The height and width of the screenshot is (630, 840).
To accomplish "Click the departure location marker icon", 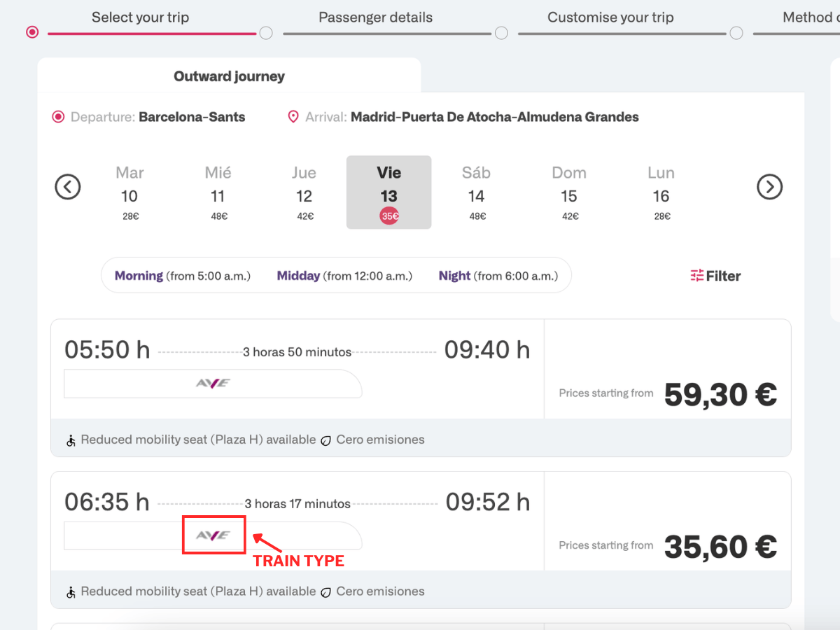I will click(x=58, y=116).
